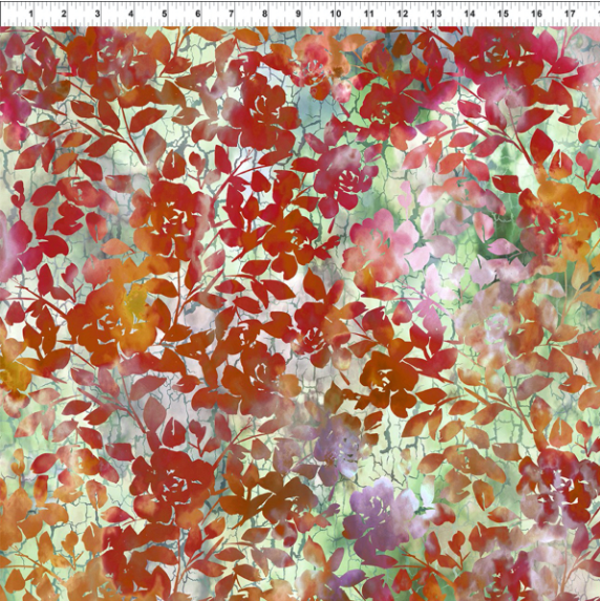Image resolution: width=600 pixels, height=601 pixels.
Task: Click the number 16 on the ruler
Action: coord(537,14)
